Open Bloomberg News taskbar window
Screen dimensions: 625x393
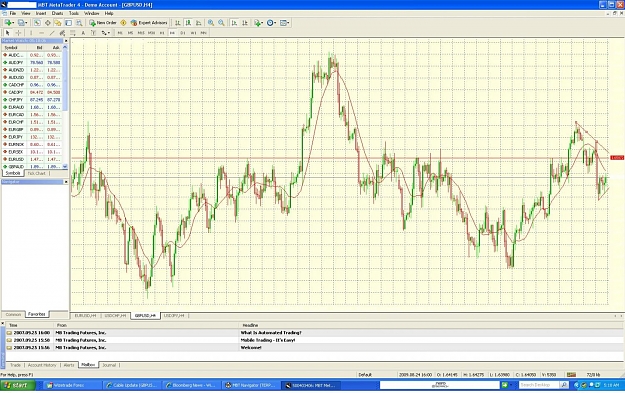(191, 385)
